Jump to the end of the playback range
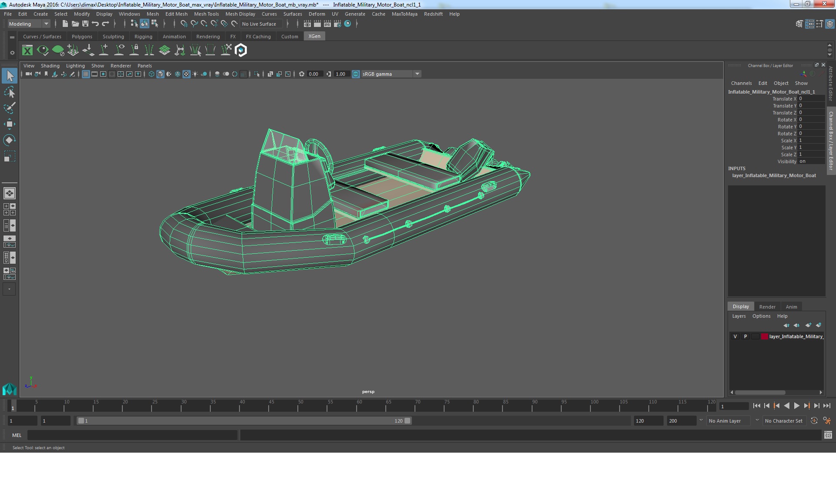This screenshot has width=836, height=504. point(826,406)
